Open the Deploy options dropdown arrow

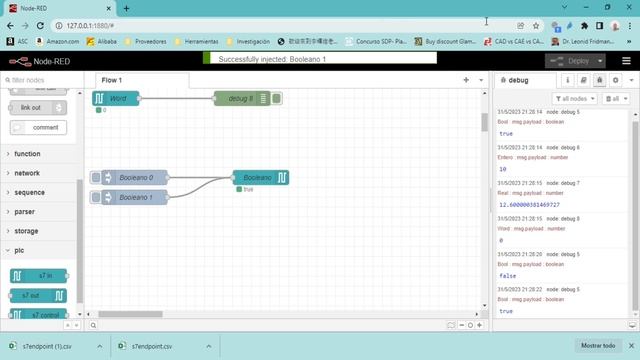point(600,61)
